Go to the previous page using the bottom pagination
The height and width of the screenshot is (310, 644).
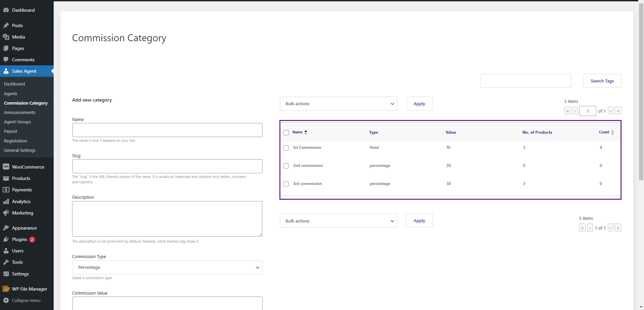590,228
